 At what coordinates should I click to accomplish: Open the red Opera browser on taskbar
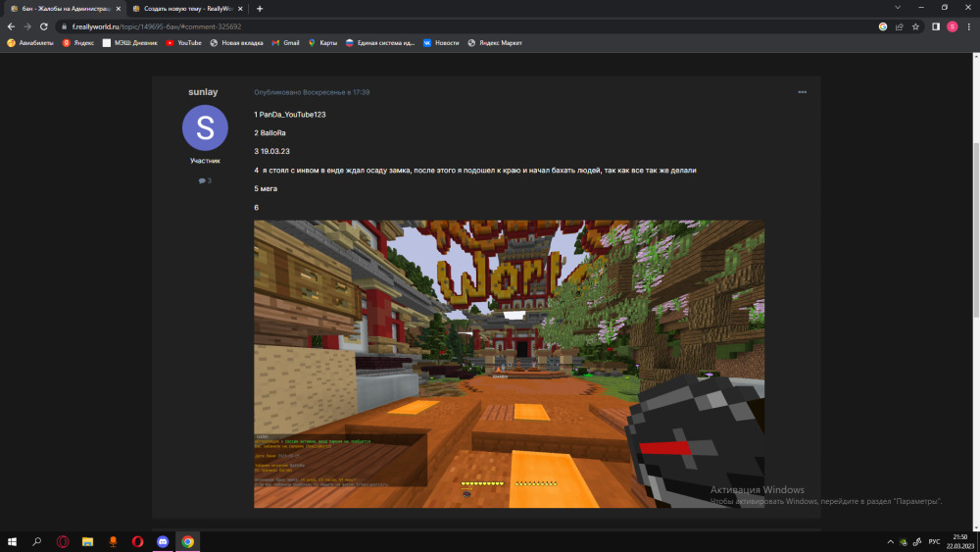(137, 541)
